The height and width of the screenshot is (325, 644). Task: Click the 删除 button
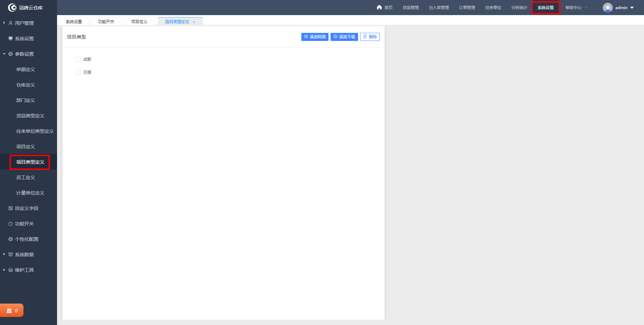(370, 37)
